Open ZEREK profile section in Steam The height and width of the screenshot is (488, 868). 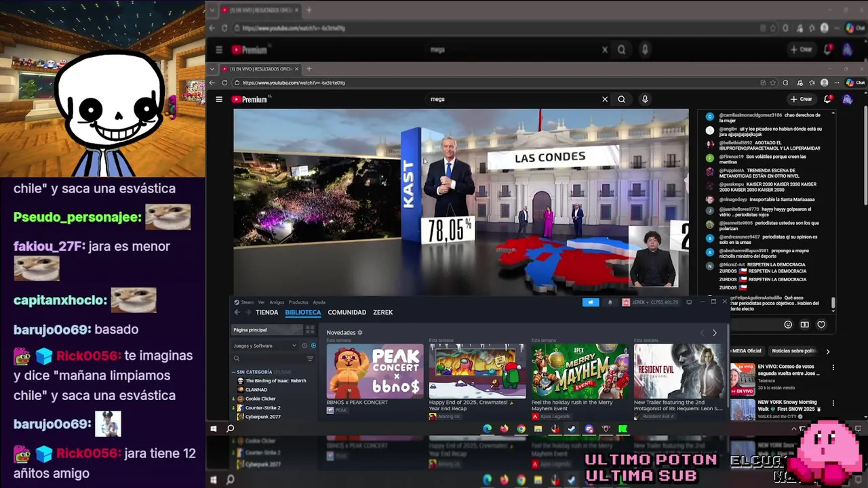[383, 312]
